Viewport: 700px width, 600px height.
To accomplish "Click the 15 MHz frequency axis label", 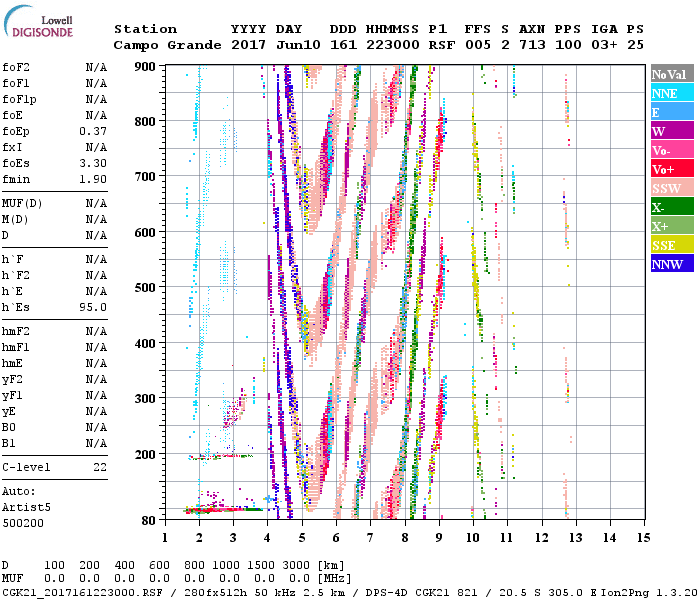I will pyautogui.click(x=643, y=538).
